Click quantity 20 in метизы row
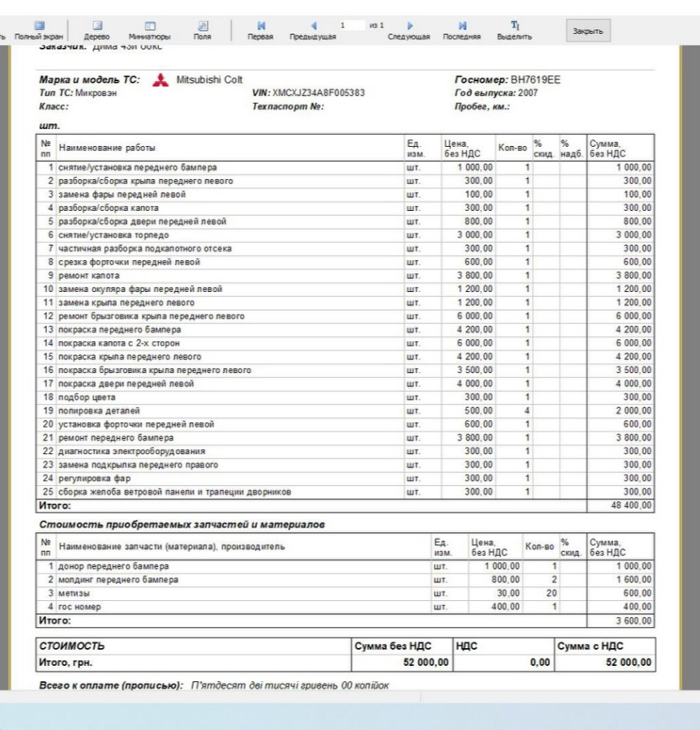Screen dimensions: 700x730 click(552, 593)
